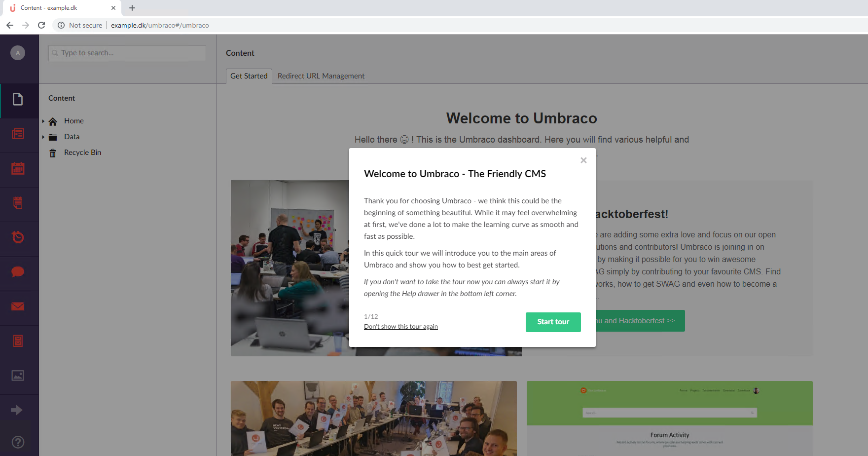
Task: Click the browser address bar URL
Action: [x=160, y=25]
